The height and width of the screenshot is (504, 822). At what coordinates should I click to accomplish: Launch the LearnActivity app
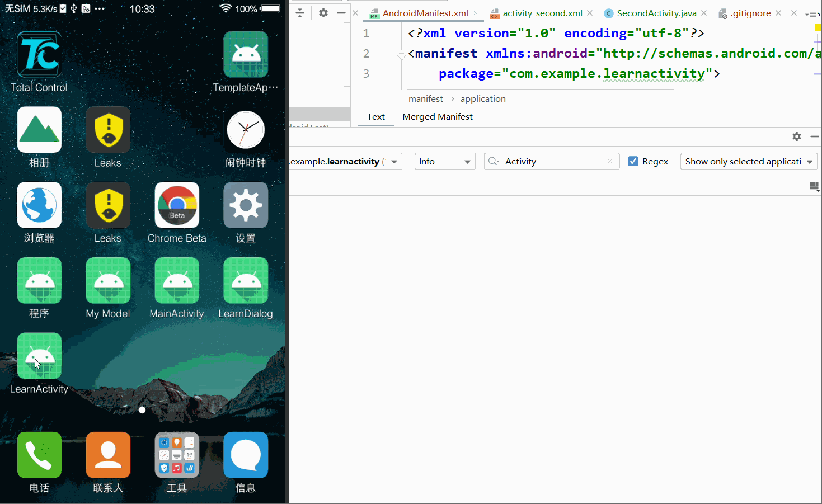[x=39, y=356]
